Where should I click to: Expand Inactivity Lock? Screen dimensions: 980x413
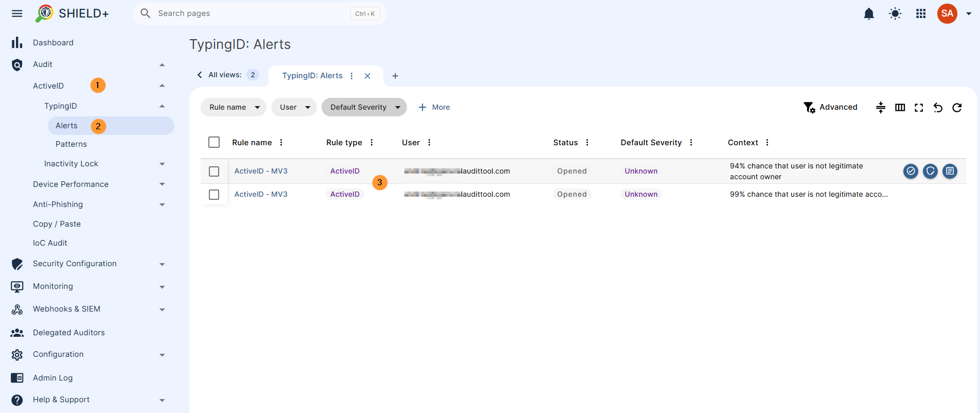[x=162, y=164]
